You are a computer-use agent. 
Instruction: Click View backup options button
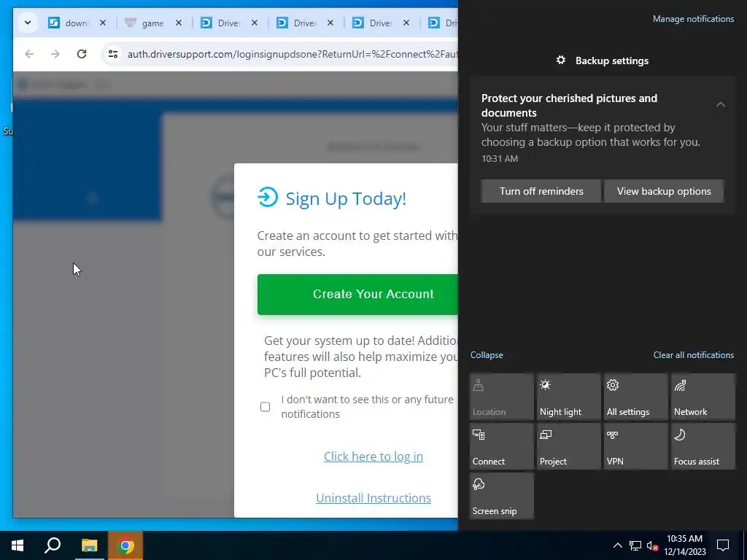point(664,191)
